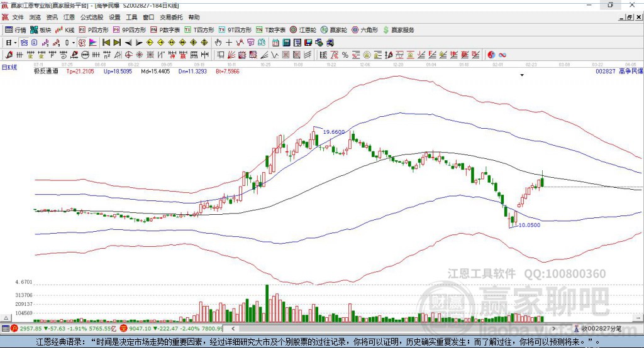The height and width of the screenshot is (348, 644).
Task: Open the 交易委托 menu
Action: [x=171, y=17]
